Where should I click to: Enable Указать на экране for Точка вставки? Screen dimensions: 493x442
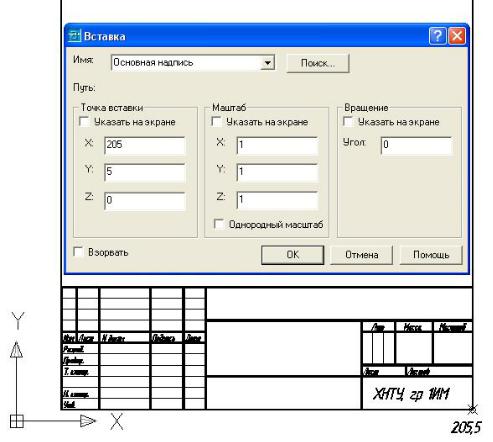[84, 121]
